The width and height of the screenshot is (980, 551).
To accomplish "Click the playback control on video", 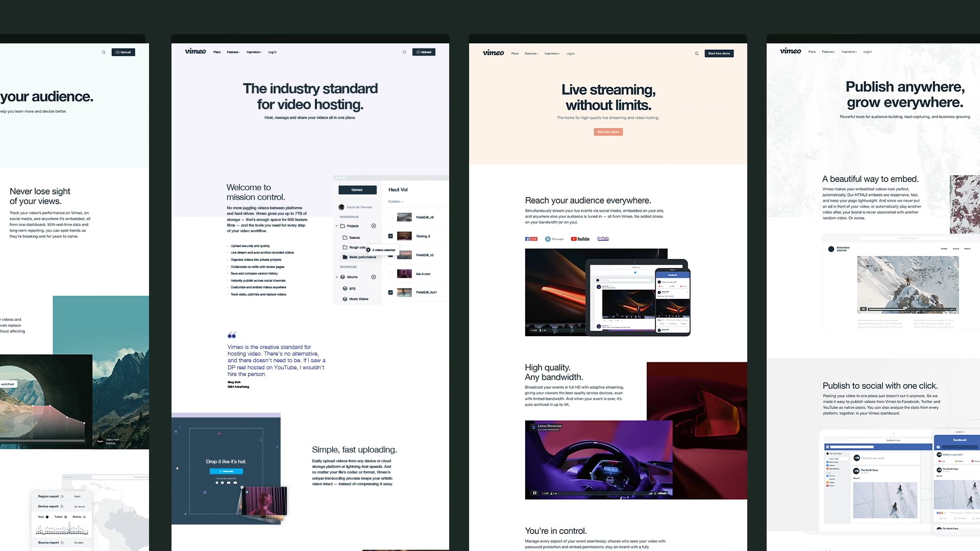I will pyautogui.click(x=535, y=494).
